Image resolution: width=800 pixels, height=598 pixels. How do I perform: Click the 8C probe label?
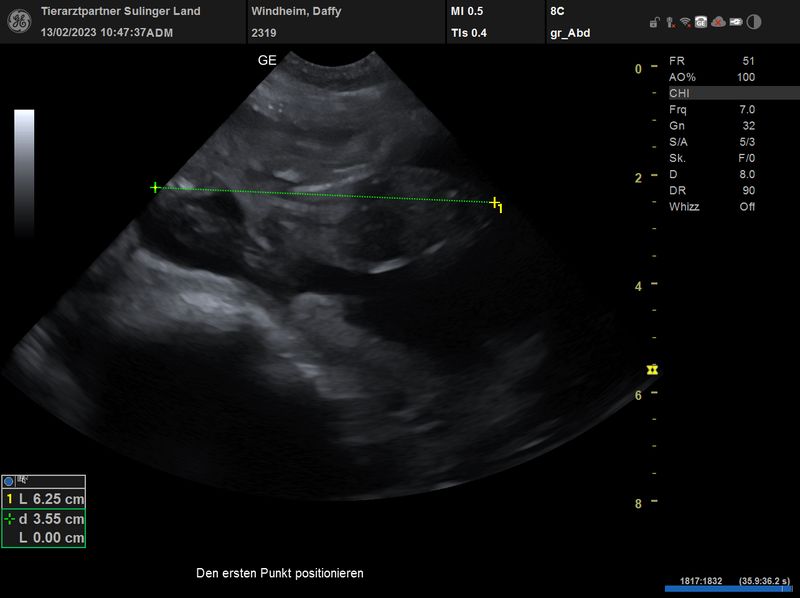557,11
